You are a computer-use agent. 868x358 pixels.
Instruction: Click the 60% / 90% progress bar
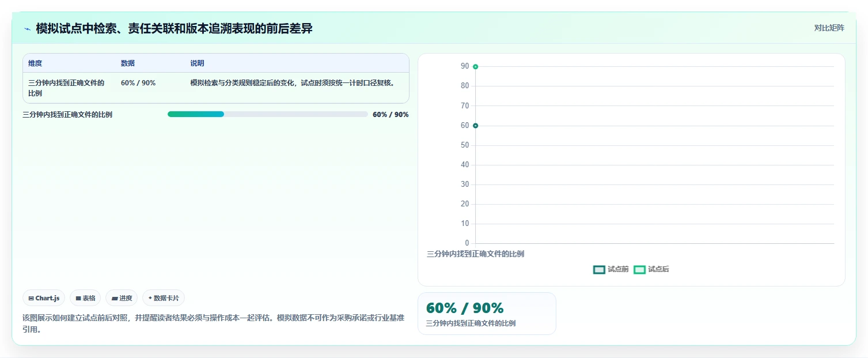coord(268,114)
